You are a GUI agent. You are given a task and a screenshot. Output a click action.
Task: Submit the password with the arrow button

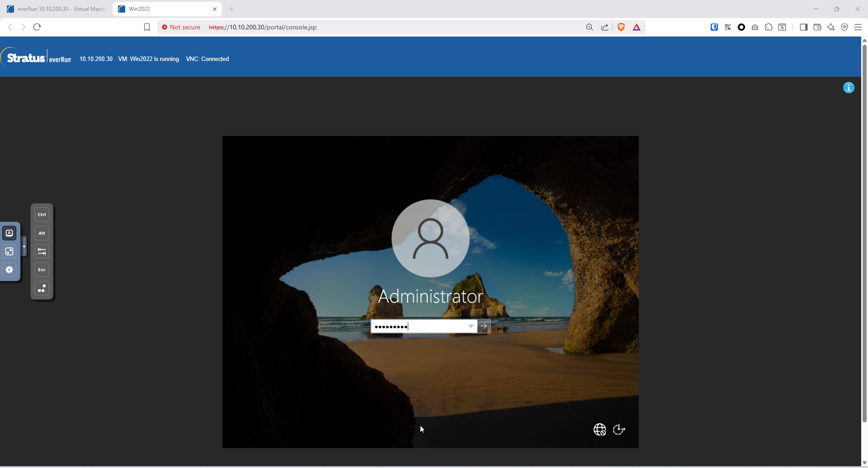(484, 326)
